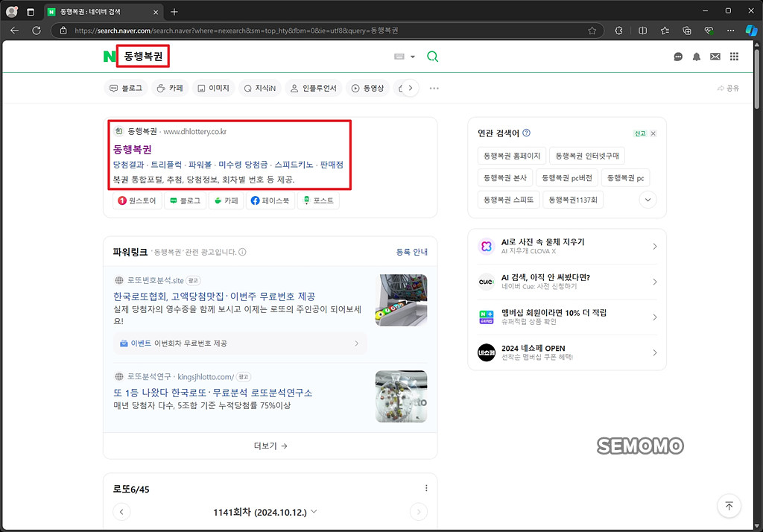Open the 등록 안내 link
Image resolution: width=763 pixels, height=532 pixels.
pyautogui.click(x=411, y=252)
